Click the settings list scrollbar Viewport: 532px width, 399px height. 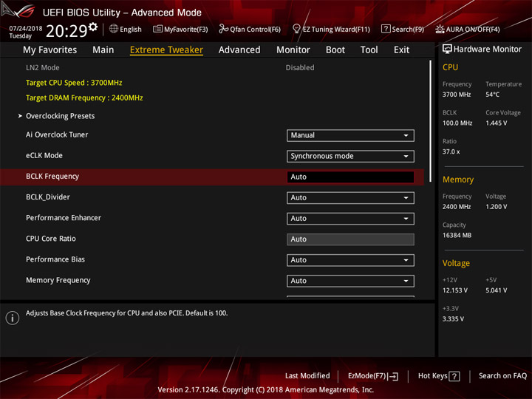[430, 121]
